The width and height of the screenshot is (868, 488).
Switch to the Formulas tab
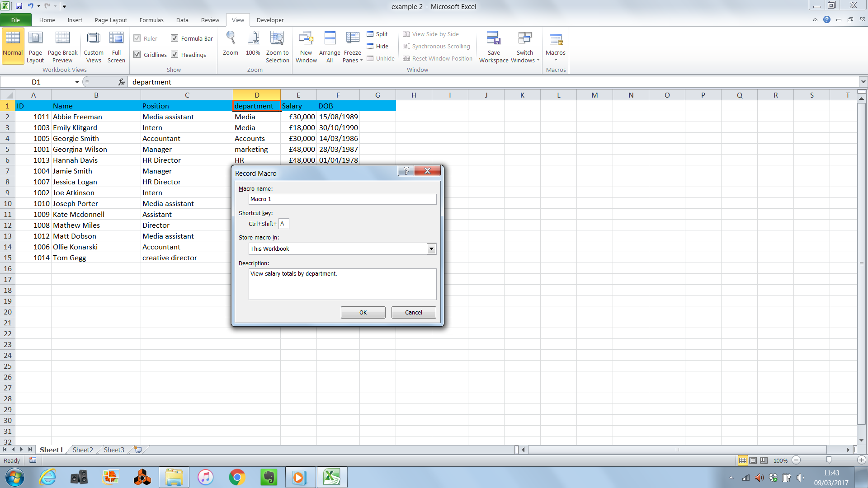click(x=151, y=20)
